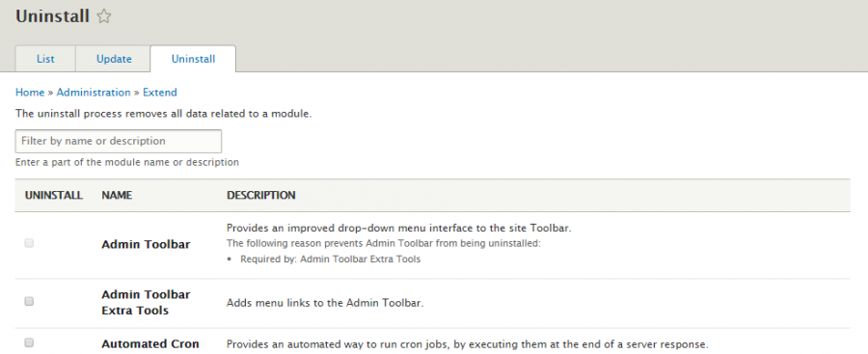Select the Automated Cron module name
This screenshot has width=868, height=354.
(150, 344)
